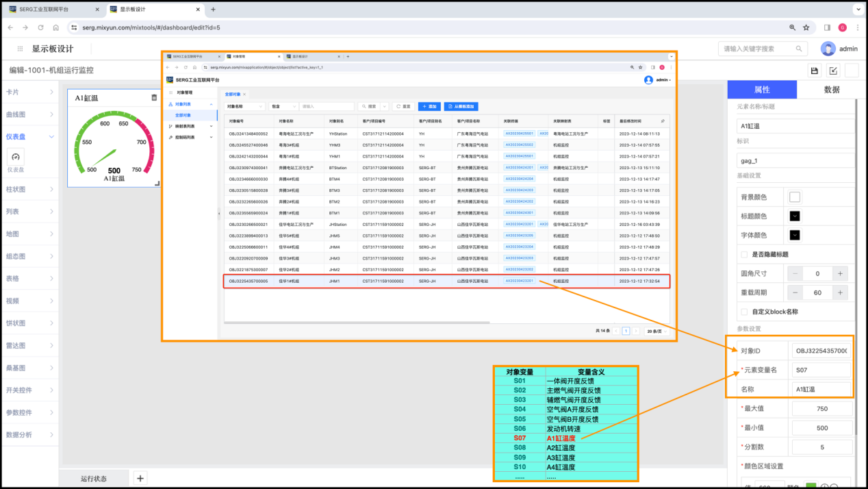The image size is (868, 489).
Task: Toggle 自定义block名称 checkbox
Action: tap(744, 312)
